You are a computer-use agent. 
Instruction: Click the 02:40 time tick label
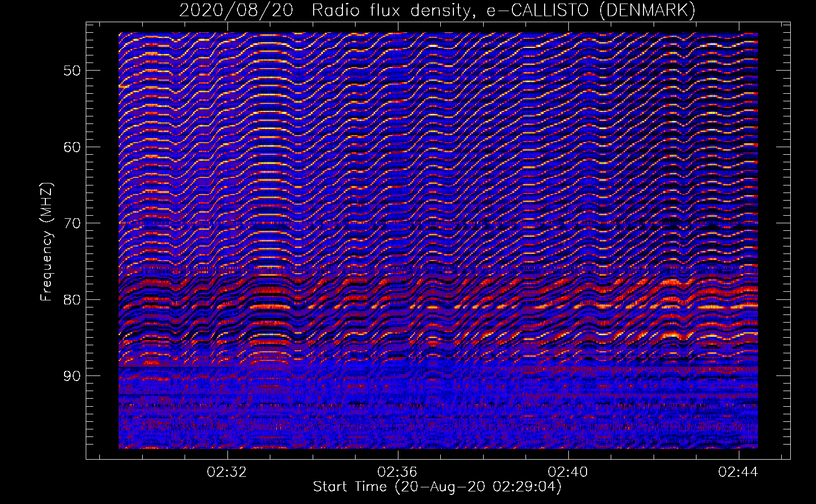click(x=568, y=472)
